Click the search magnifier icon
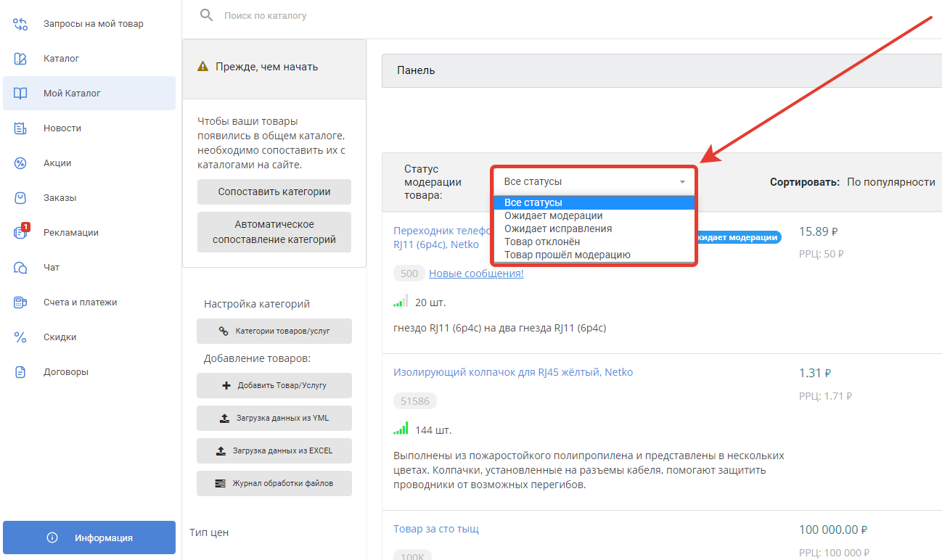Image resolution: width=942 pixels, height=560 pixels. [x=207, y=15]
